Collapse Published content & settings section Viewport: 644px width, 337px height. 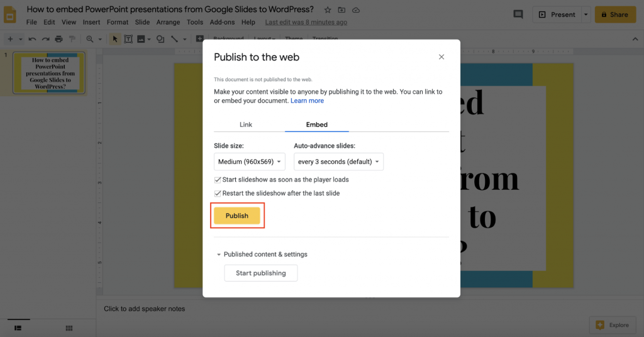coord(219,255)
